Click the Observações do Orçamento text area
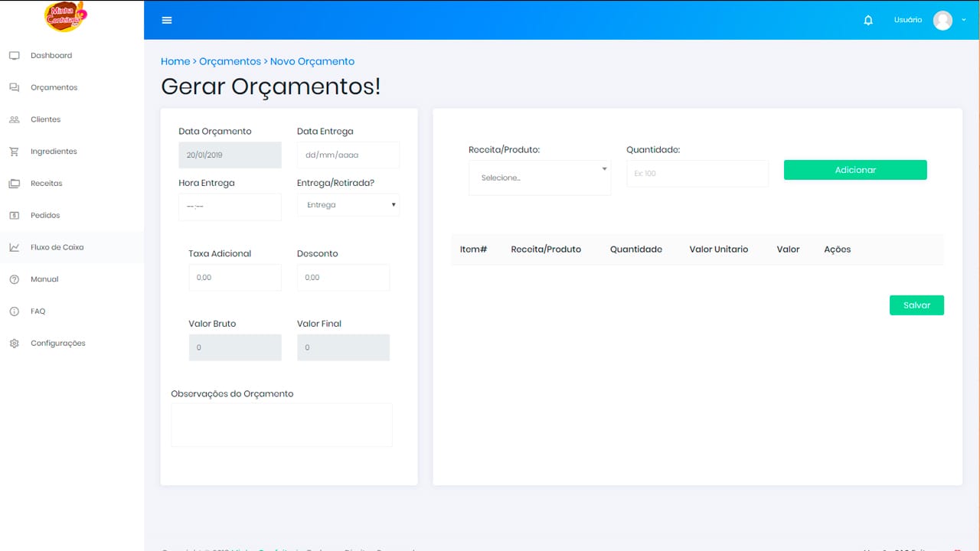 tap(282, 425)
